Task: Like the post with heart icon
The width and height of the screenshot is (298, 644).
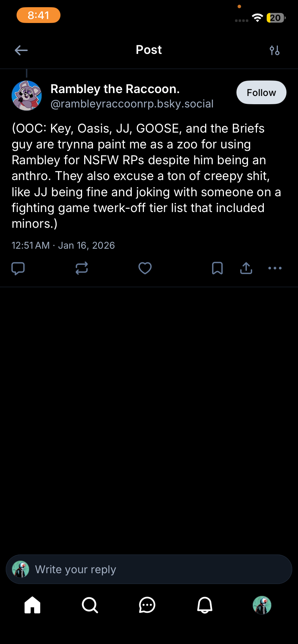Action: pos(145,268)
